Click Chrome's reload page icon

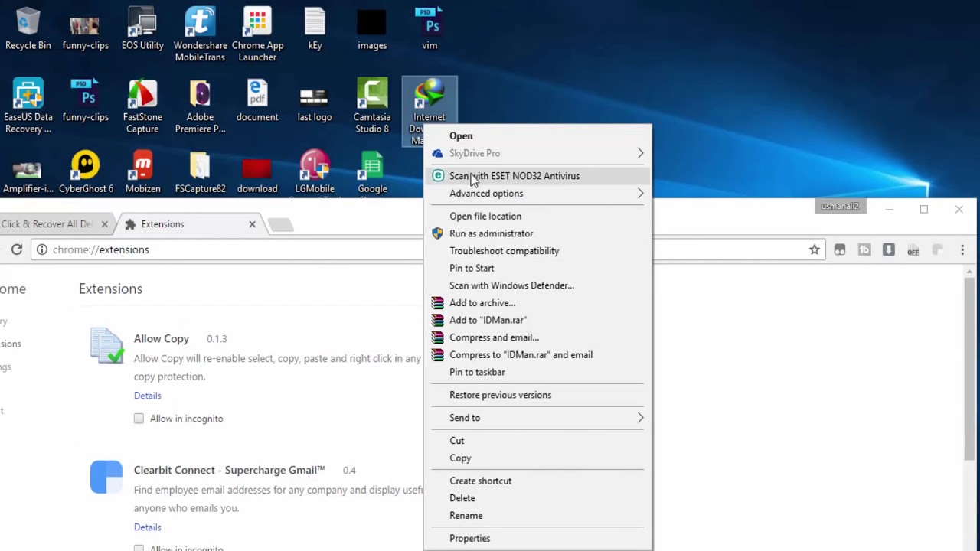[x=16, y=249]
